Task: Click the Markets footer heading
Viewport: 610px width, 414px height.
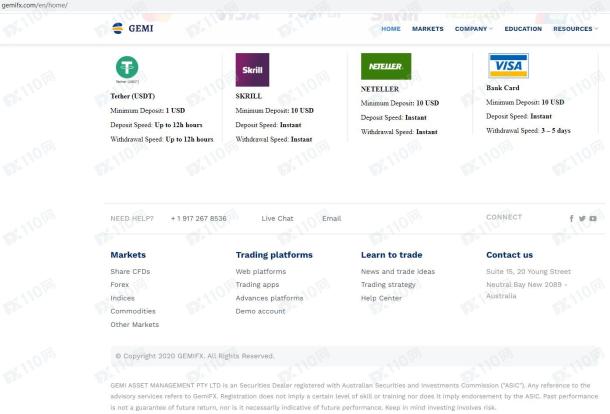Action: tap(128, 255)
